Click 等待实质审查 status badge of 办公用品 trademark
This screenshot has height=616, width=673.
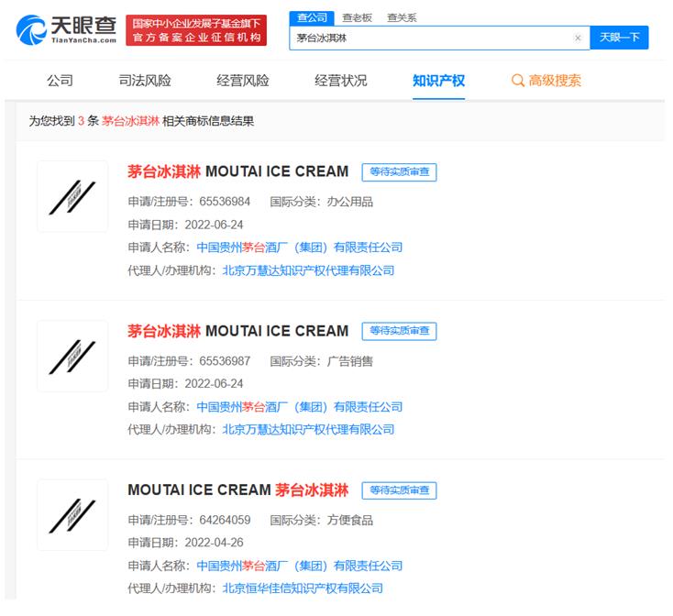[x=399, y=172]
